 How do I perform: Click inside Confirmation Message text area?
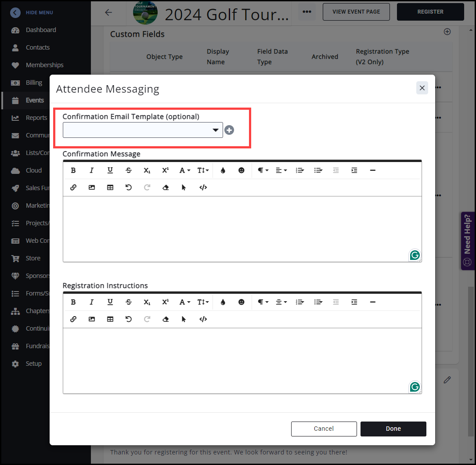click(x=242, y=228)
